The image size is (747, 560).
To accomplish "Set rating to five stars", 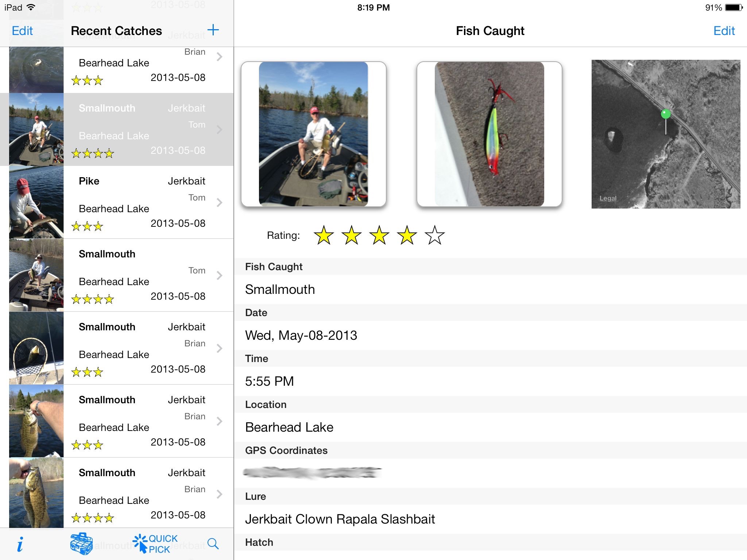I will [x=434, y=235].
